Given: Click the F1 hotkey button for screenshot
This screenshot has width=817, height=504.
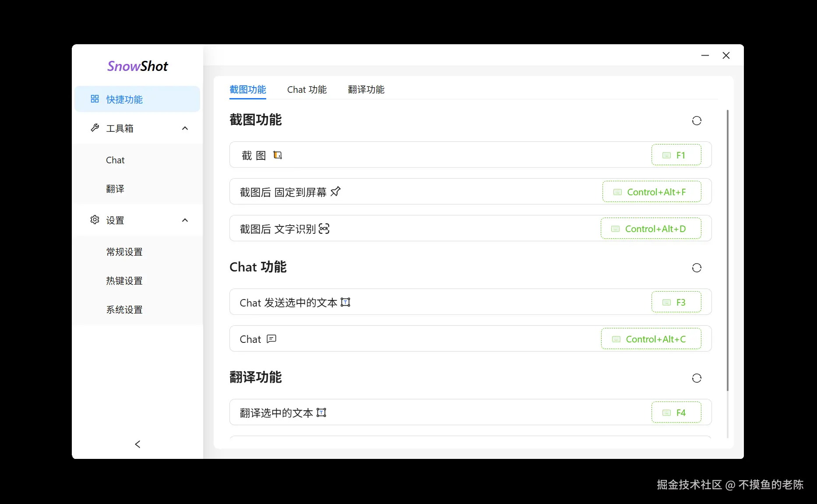Looking at the screenshot, I should 676,155.
